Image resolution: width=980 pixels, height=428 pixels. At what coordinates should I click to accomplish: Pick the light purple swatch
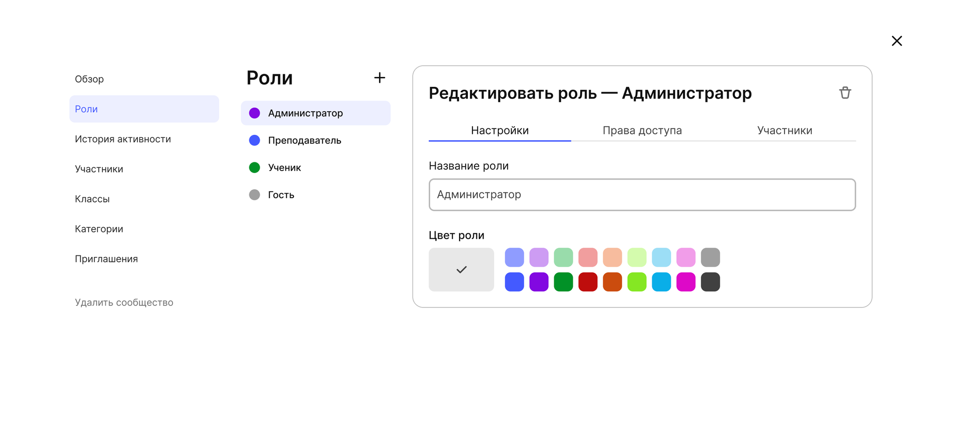pos(539,257)
